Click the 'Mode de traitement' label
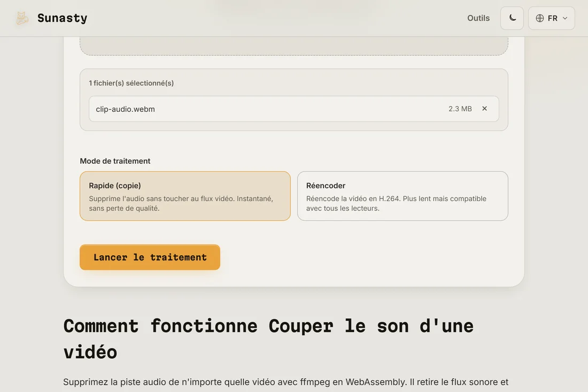The image size is (588, 392). point(115,161)
